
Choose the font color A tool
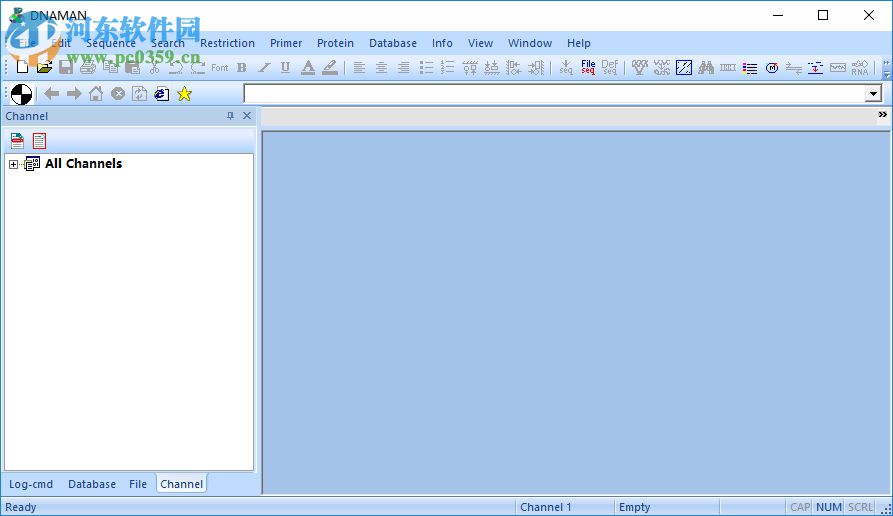click(308, 67)
